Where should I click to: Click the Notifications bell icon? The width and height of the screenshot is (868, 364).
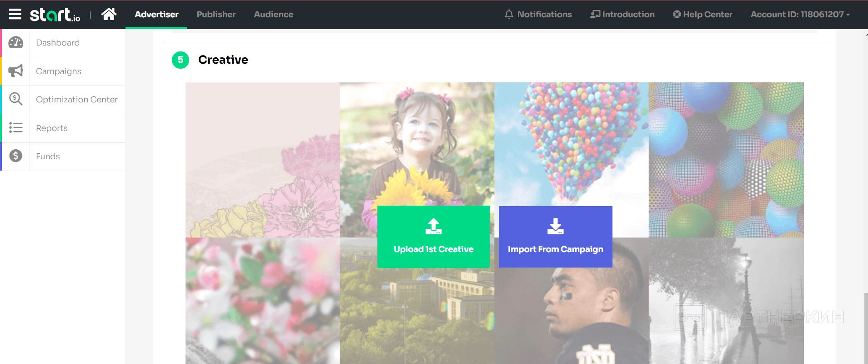click(509, 15)
